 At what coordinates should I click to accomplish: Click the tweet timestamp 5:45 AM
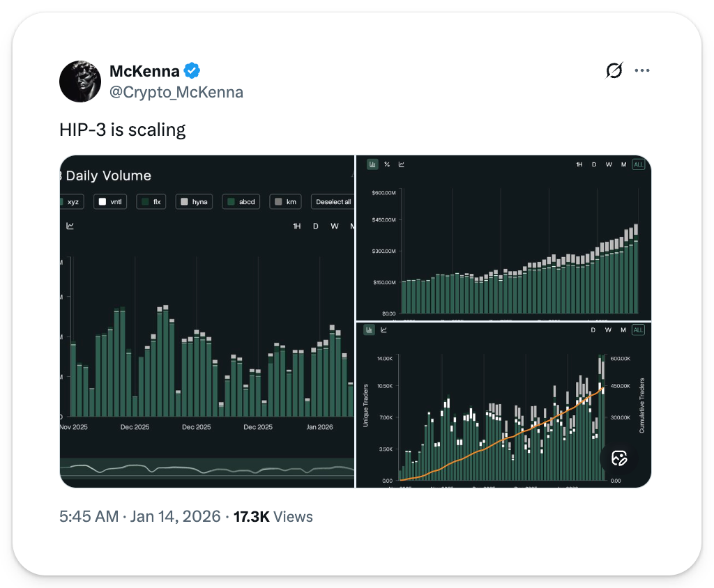click(88, 517)
